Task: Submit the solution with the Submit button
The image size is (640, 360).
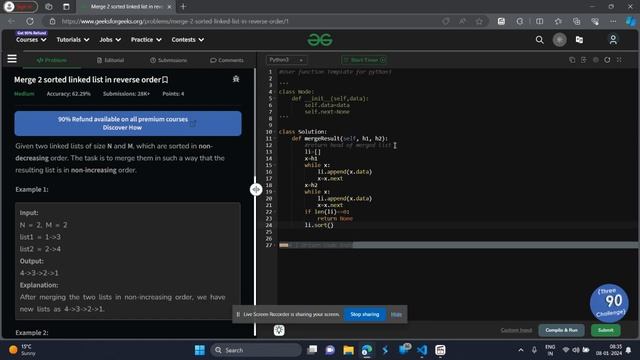Action: point(606,330)
